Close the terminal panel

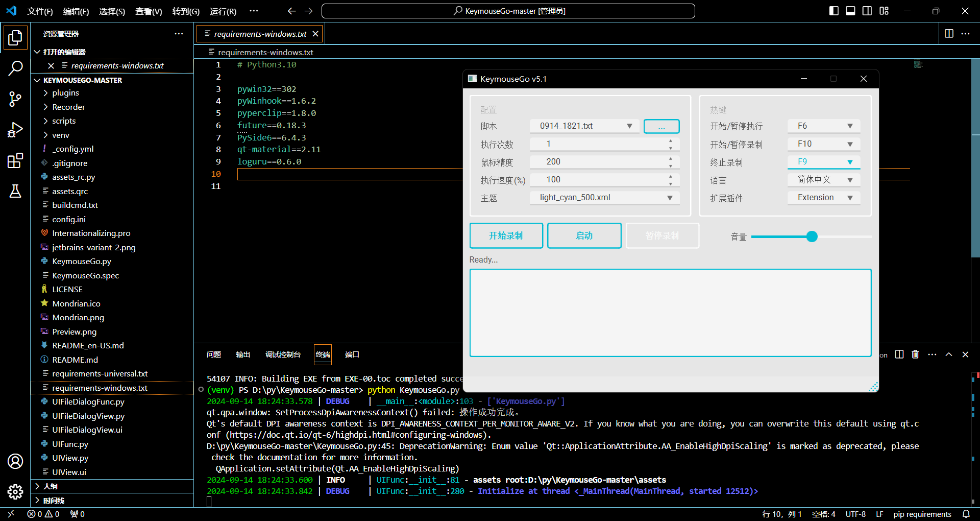965,354
